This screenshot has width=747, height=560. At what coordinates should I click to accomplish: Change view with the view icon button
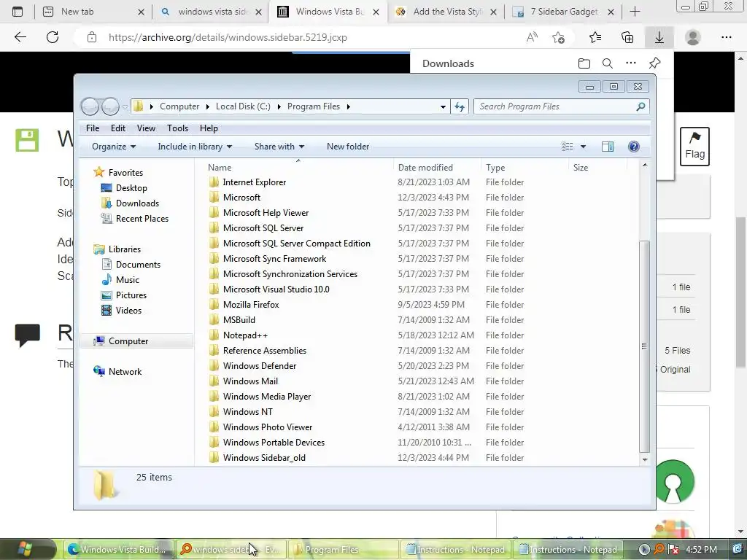tap(567, 147)
